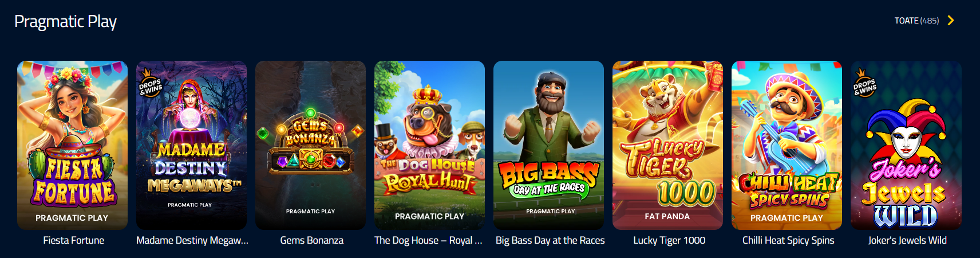Click the Lucky Tiger 1000 title label
The width and height of the screenshot is (980, 258).
[669, 240]
